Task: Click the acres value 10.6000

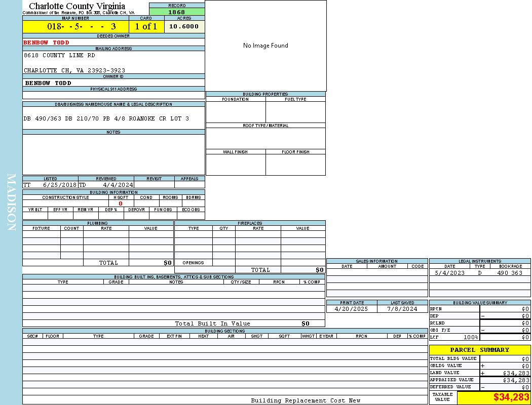Action: (x=184, y=26)
